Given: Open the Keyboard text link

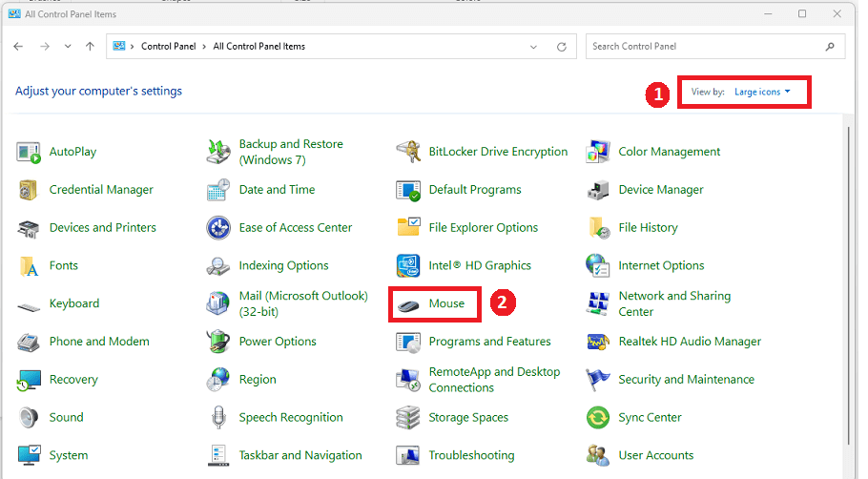Looking at the screenshot, I should pos(74,303).
